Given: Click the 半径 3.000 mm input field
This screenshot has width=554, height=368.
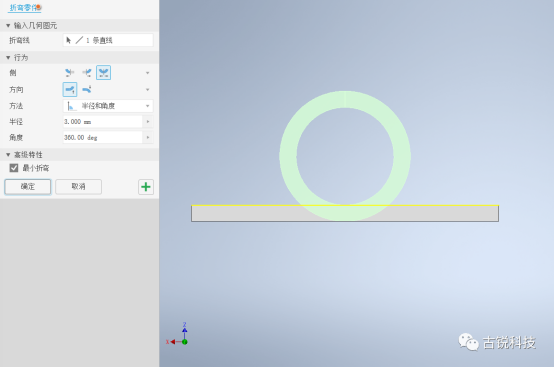Looking at the screenshot, I should [x=103, y=121].
